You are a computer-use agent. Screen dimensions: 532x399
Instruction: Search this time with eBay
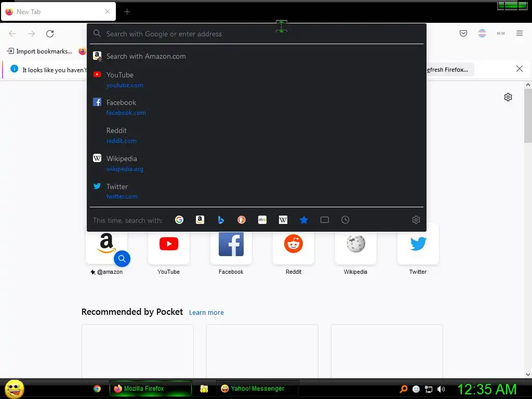point(262,220)
